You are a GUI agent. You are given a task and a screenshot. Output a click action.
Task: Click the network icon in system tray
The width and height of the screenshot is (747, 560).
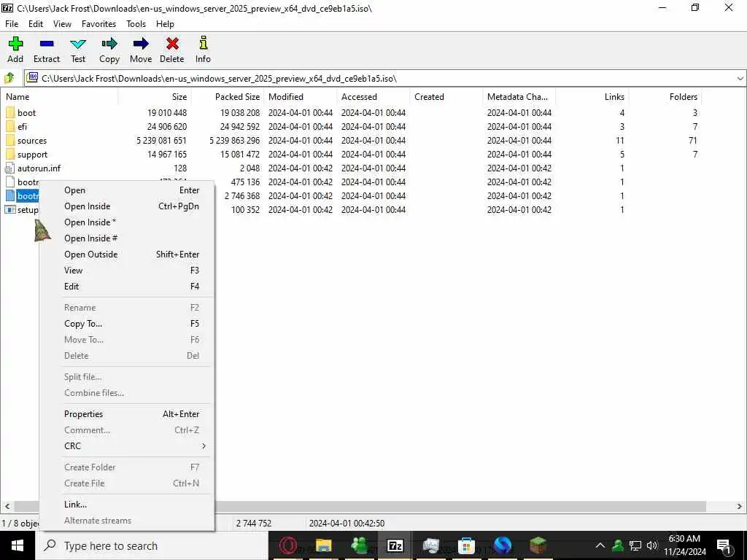[x=635, y=545]
